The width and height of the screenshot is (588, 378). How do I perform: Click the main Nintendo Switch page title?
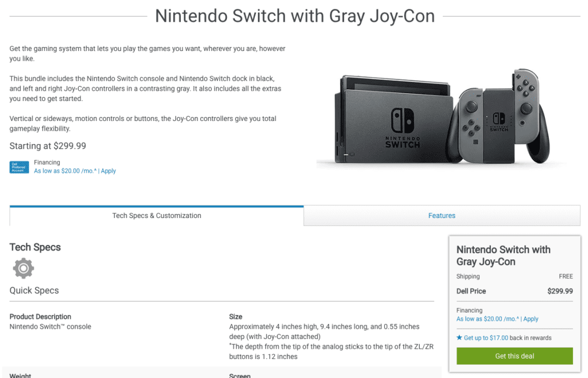point(295,16)
